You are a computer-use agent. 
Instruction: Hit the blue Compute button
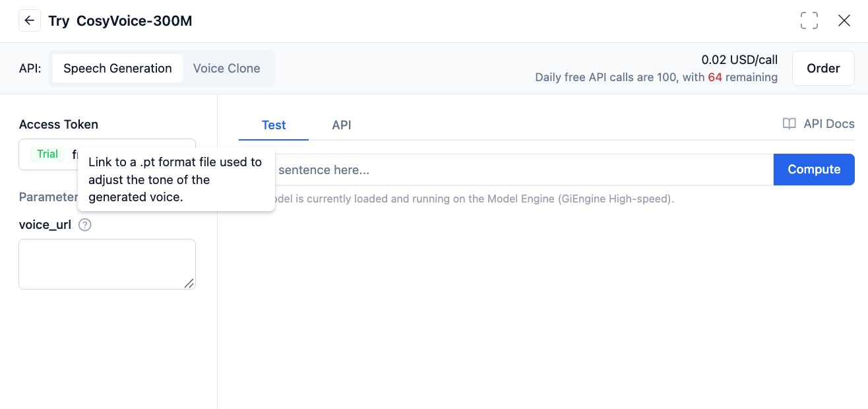813,170
